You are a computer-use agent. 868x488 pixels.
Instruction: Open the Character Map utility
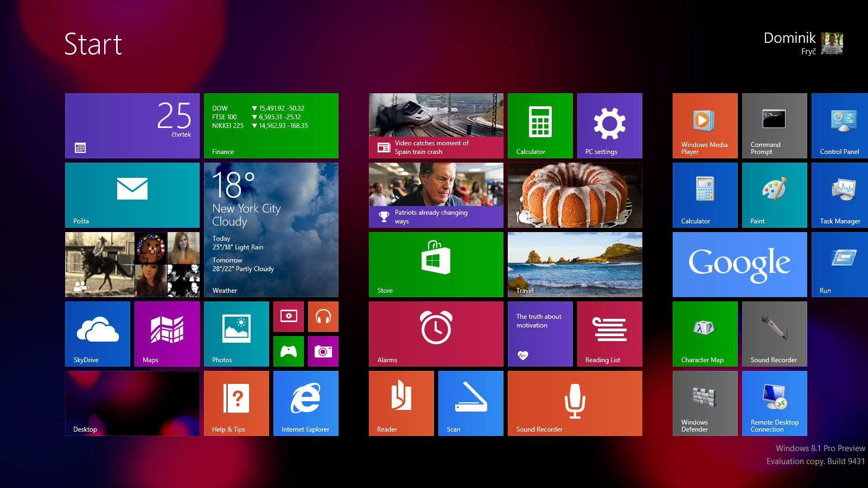point(704,334)
